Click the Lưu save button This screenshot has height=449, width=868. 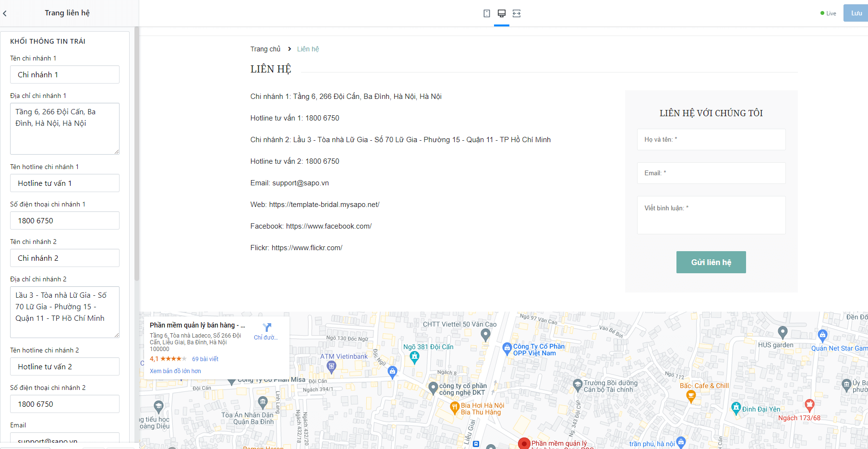click(856, 13)
